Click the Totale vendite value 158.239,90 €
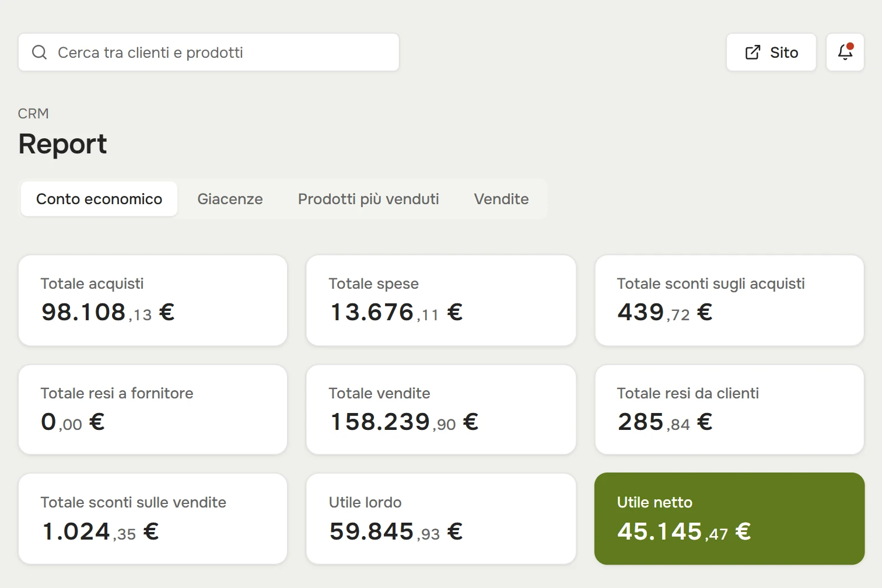This screenshot has width=882, height=588. point(404,422)
